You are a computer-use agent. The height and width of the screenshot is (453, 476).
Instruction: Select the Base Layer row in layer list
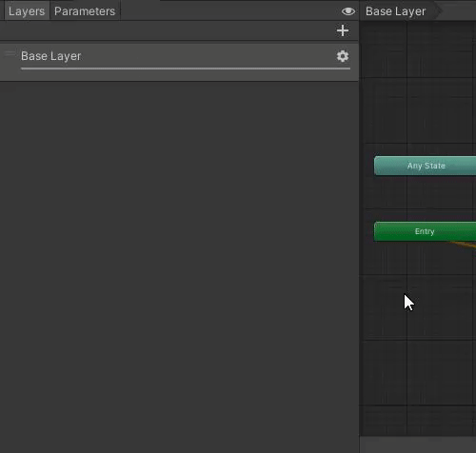tap(179, 62)
